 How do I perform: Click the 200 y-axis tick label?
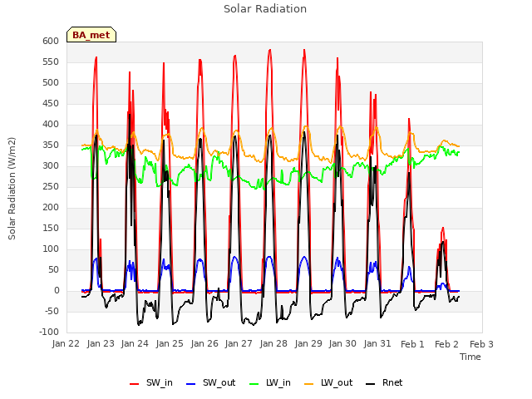51,207
